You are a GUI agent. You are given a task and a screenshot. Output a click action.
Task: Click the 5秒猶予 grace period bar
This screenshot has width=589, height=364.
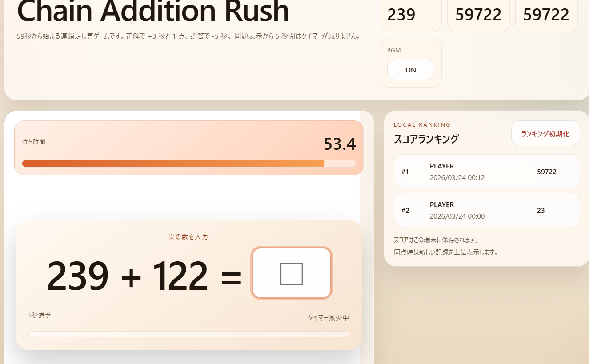[x=188, y=334]
